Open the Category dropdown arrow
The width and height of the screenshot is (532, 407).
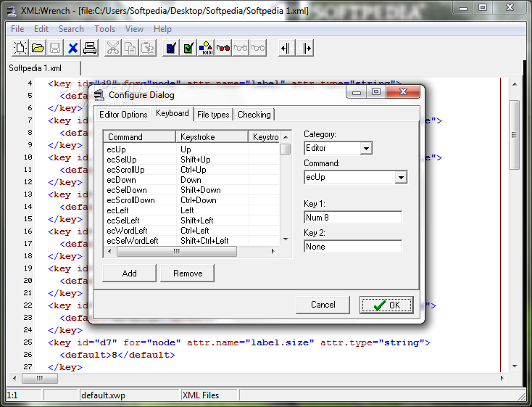click(x=366, y=149)
